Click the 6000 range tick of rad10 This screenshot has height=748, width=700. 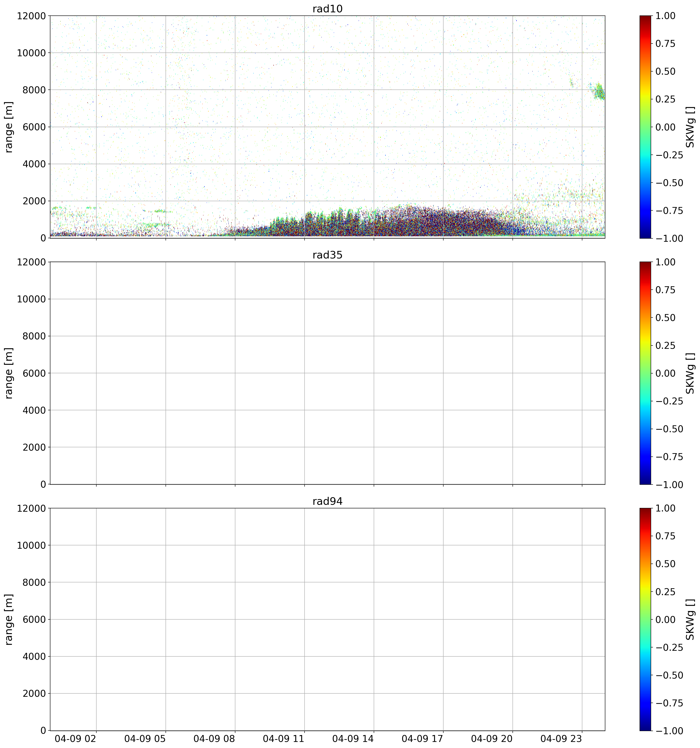[x=34, y=127]
